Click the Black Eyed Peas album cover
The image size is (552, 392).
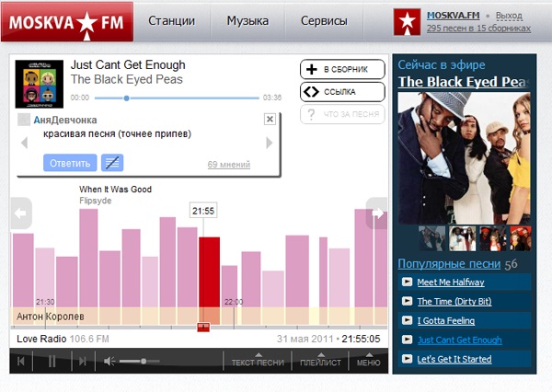(x=39, y=84)
